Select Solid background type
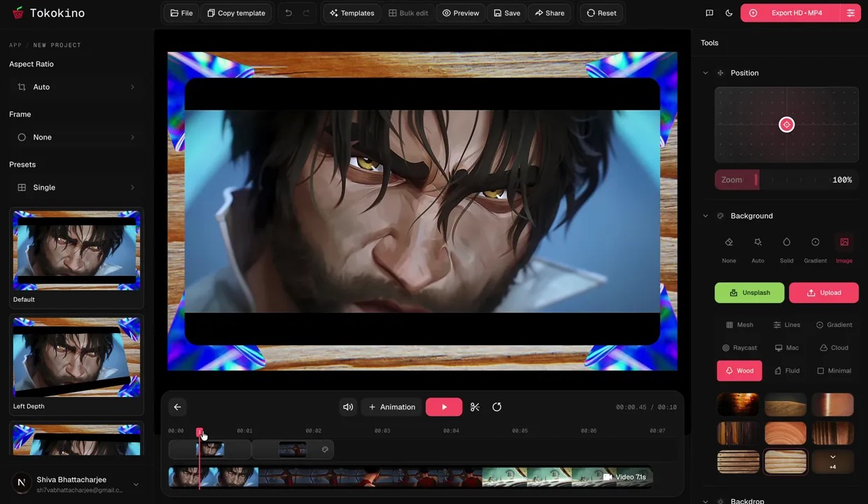868x504 pixels. coord(787,248)
